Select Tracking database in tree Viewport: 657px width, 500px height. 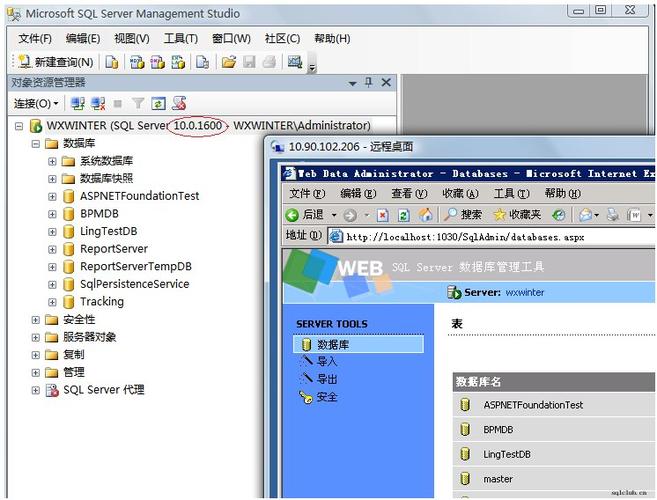pos(102,302)
